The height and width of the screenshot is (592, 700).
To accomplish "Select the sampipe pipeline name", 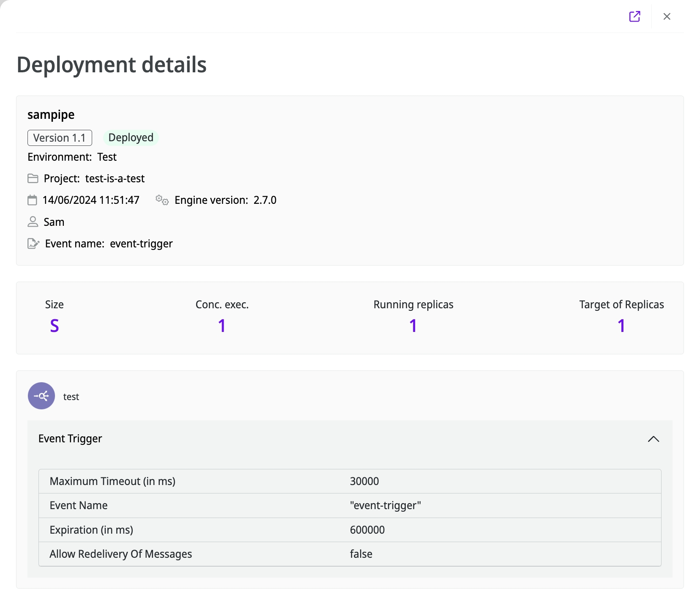I will (51, 115).
